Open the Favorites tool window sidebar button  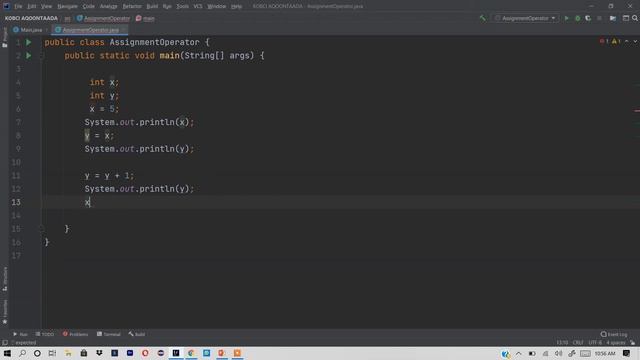(4, 312)
